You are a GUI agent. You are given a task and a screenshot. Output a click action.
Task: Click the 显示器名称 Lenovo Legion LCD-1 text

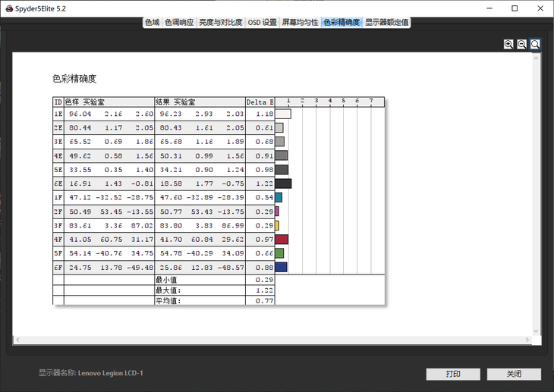[x=91, y=373]
